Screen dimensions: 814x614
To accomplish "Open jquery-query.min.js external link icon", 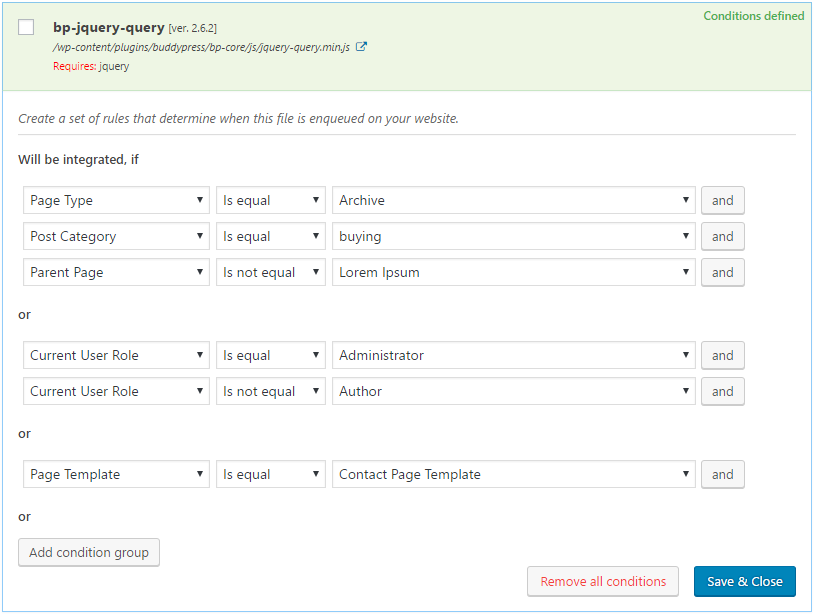I will [361, 47].
